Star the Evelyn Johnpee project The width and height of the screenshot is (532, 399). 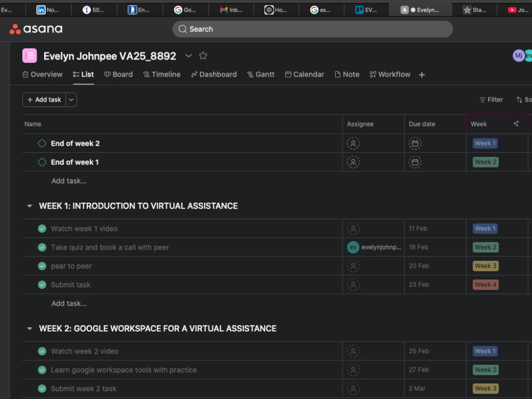click(x=203, y=56)
